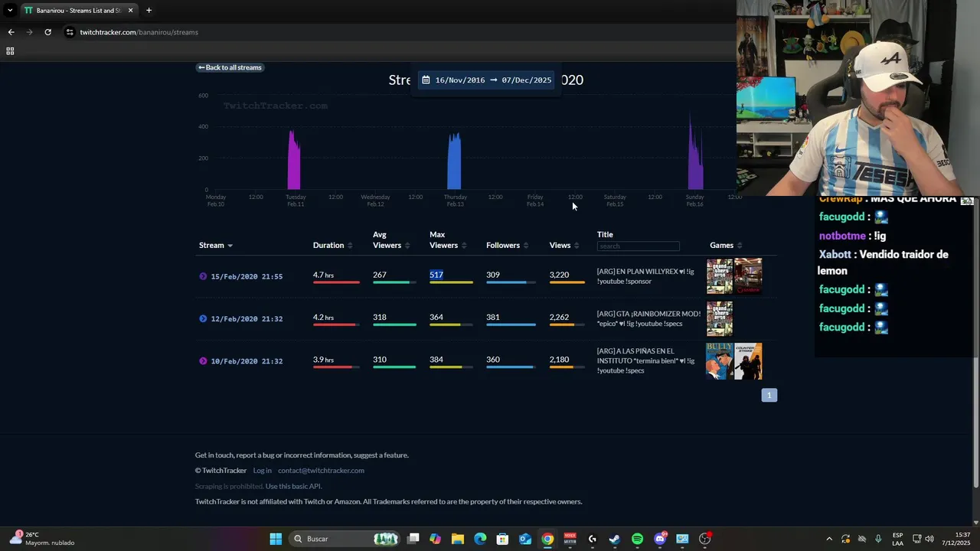This screenshot has height=551, width=980.
Task: Follow the Back to all streams link
Action: tap(230, 67)
